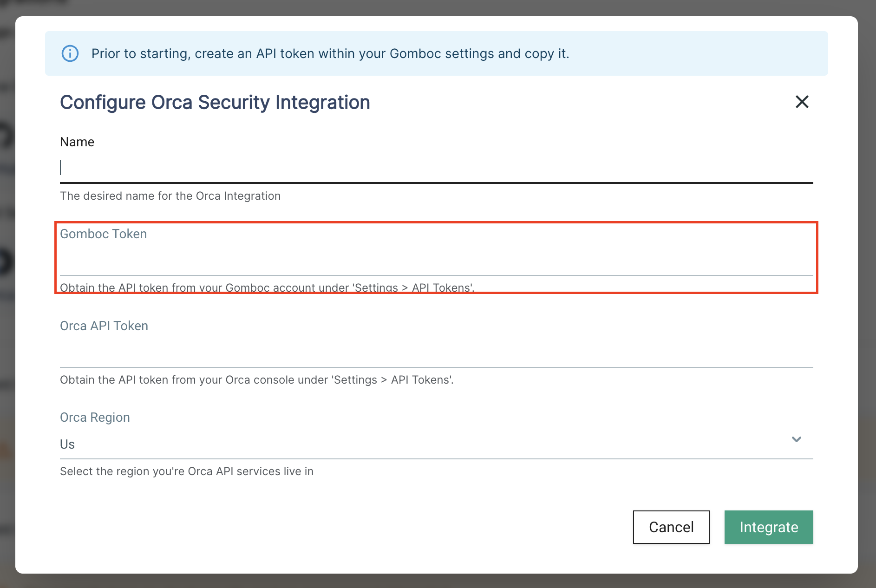Click into the Orca API Token field

pos(437,352)
